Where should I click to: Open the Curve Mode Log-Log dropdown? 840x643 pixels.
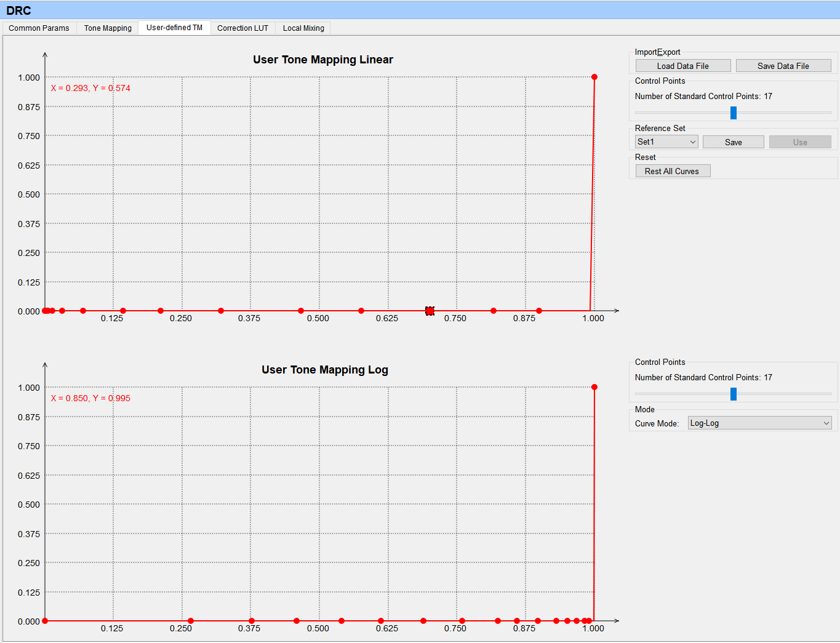(759, 423)
